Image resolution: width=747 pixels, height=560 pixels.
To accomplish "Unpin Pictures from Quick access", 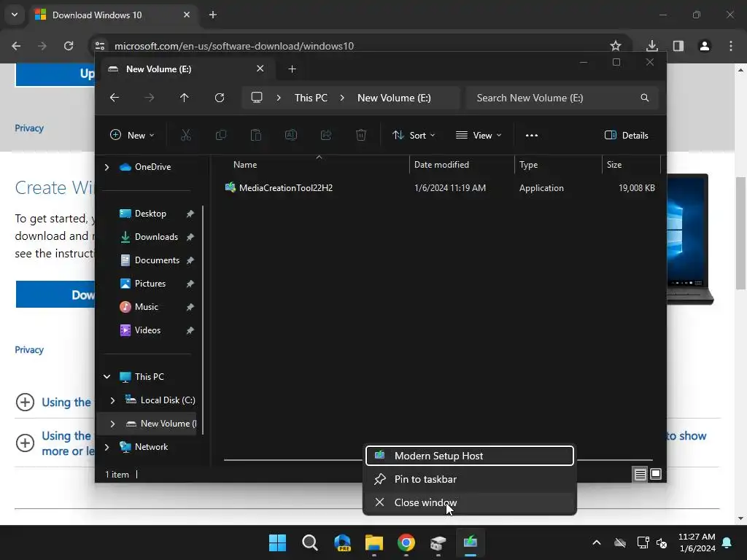I will pyautogui.click(x=190, y=284).
